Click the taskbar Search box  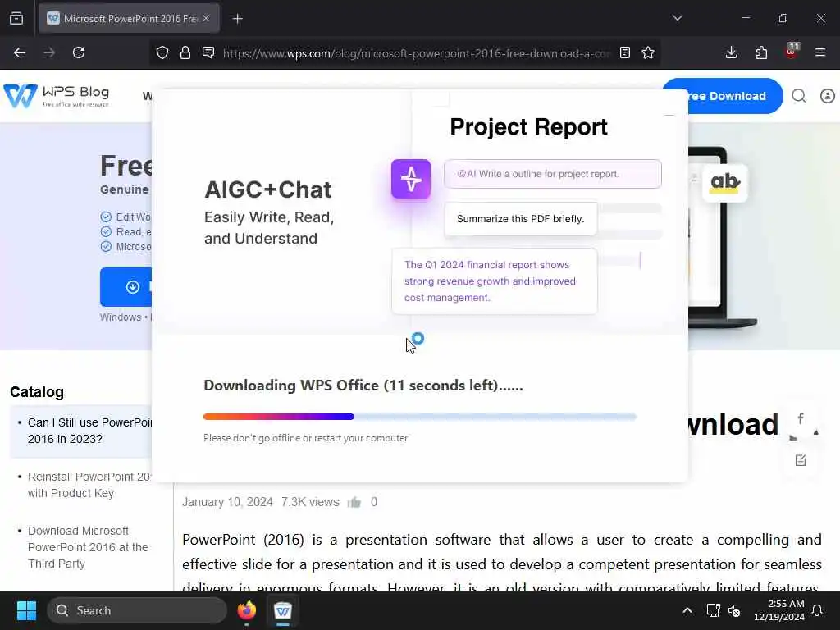pyautogui.click(x=137, y=610)
